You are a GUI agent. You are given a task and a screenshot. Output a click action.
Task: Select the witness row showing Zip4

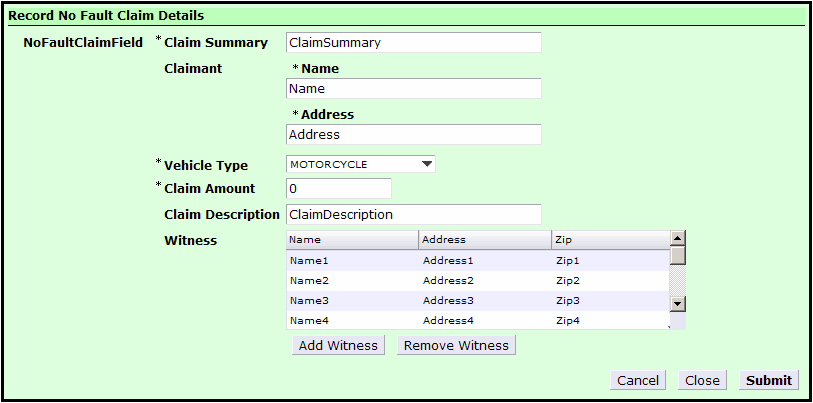[x=478, y=321]
